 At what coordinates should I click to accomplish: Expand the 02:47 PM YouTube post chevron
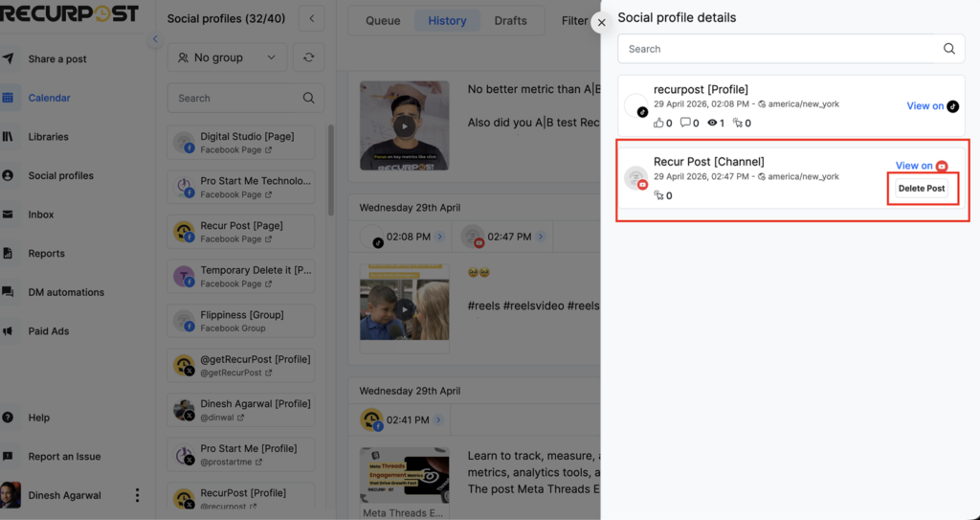[541, 237]
